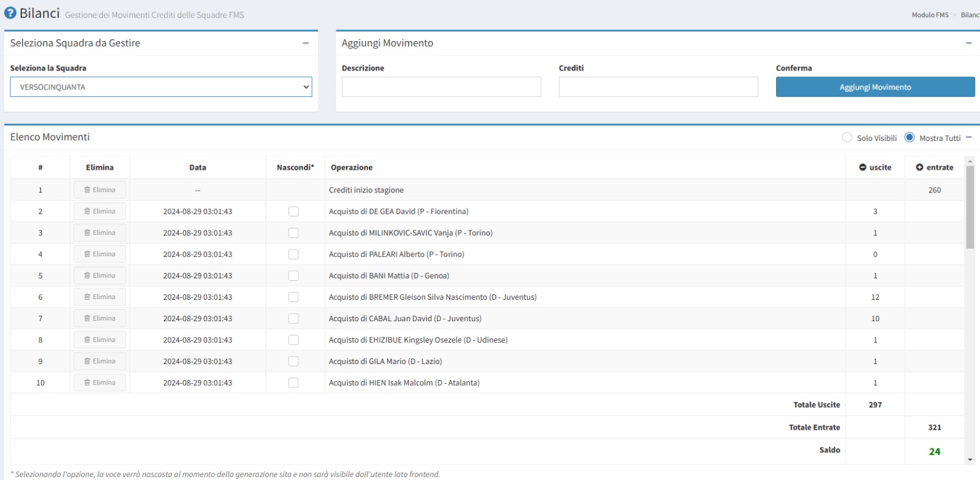The height and width of the screenshot is (480, 980).
Task: Select the Solo Visibili radio option
Action: click(847, 137)
